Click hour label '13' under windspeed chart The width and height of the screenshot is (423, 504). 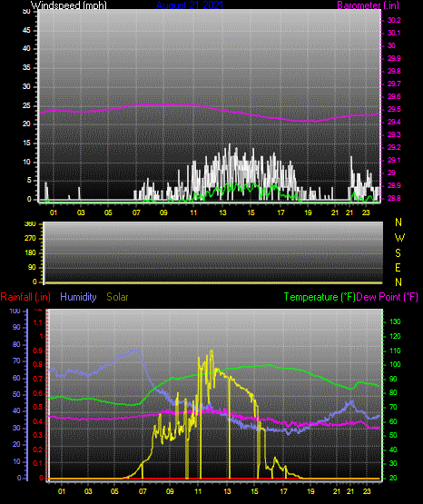tap(222, 212)
